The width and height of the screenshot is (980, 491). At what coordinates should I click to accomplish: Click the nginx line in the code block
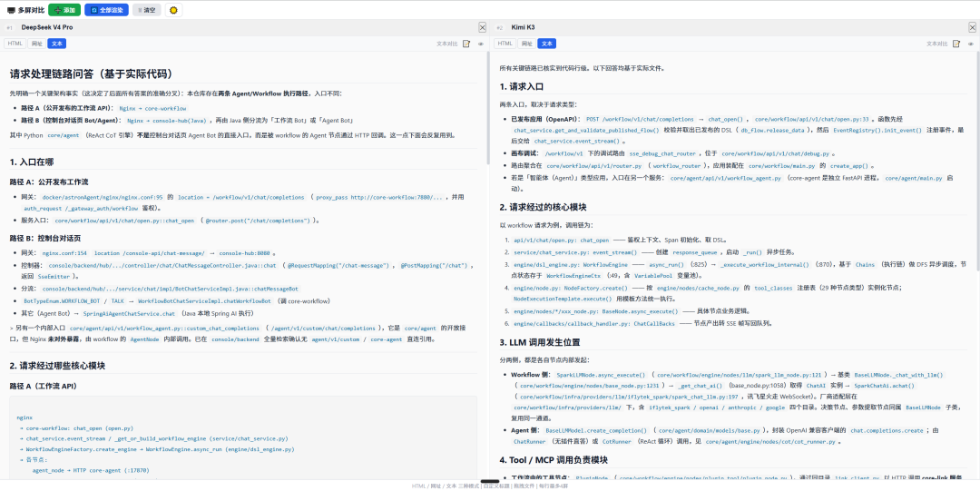coord(24,417)
